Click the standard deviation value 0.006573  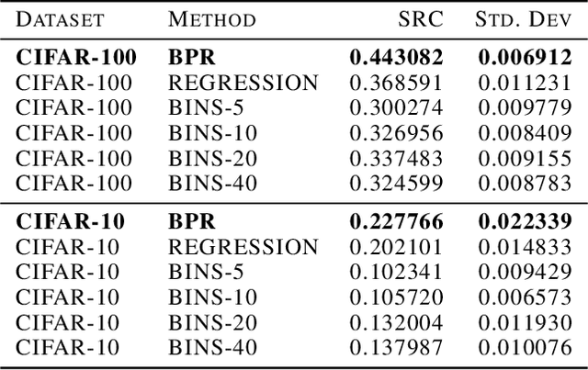coord(524,296)
